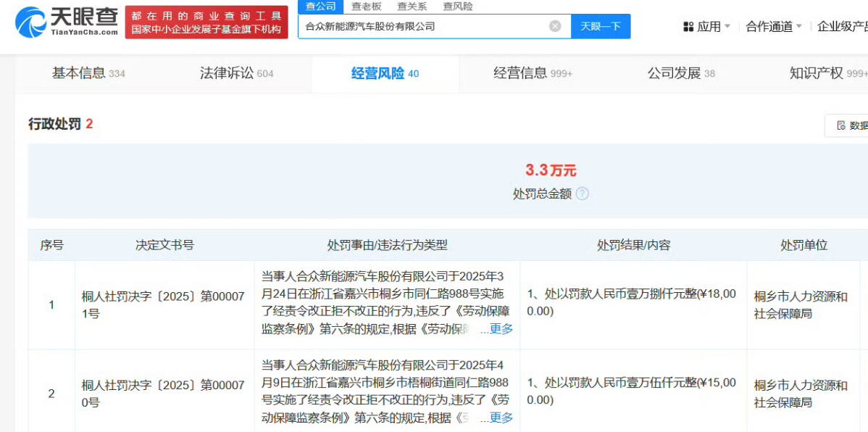Image resolution: width=868 pixels, height=432 pixels.
Task: Click the question mark beside 处罚总金额
Action: (582, 194)
